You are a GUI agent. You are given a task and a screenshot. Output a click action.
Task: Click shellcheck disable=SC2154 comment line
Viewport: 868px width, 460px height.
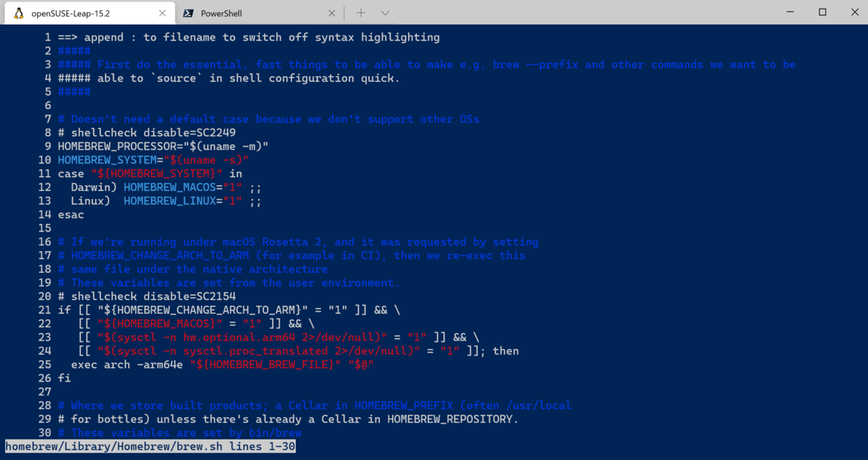(147, 297)
